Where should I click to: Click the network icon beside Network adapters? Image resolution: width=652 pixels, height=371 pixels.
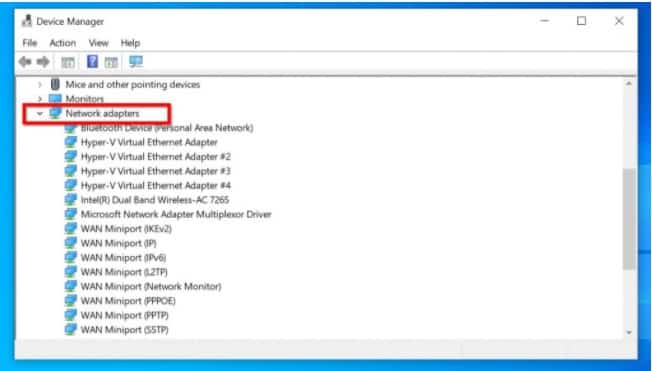(x=55, y=113)
